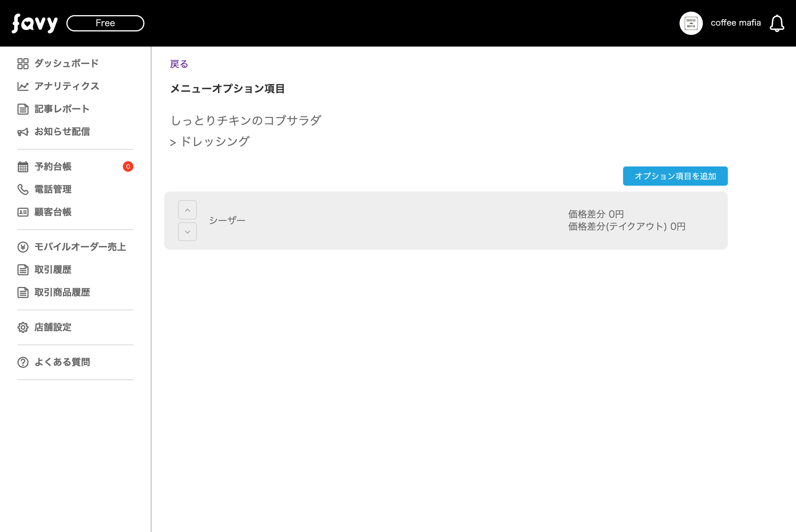
Task: Open the 取引履歴 menu item
Action: coord(53,270)
